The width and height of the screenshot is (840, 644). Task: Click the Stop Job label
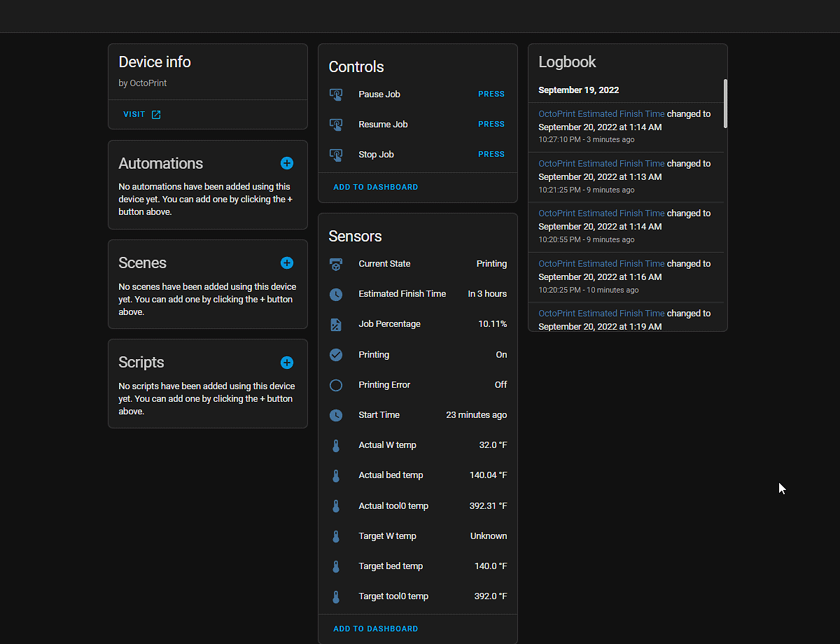point(376,155)
